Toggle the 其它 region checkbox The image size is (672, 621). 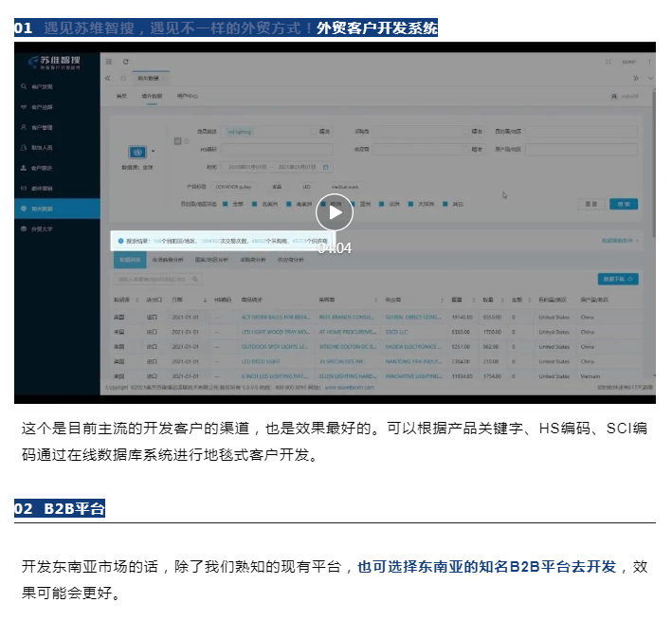pyautogui.click(x=445, y=204)
